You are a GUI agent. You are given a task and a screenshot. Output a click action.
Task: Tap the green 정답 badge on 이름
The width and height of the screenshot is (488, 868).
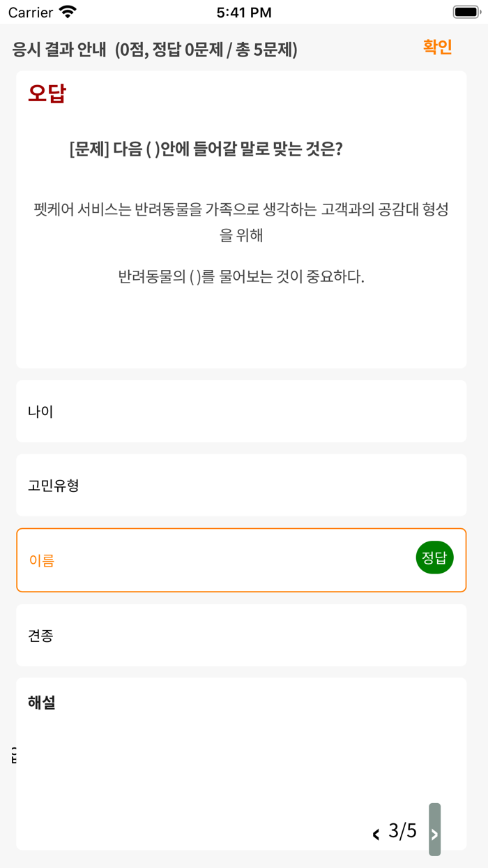point(434,558)
